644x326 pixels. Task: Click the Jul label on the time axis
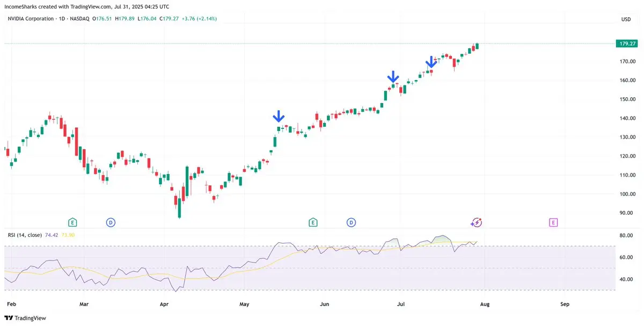click(x=400, y=304)
